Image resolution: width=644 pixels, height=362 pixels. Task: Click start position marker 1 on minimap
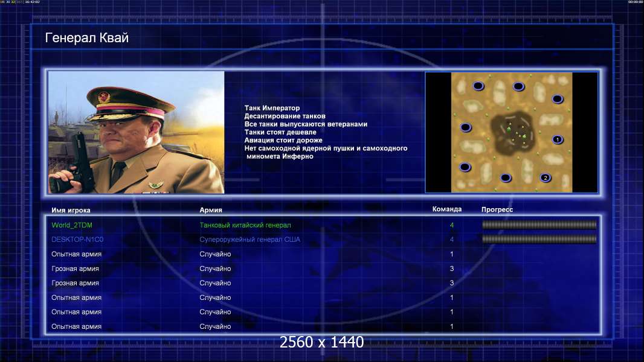pos(558,139)
